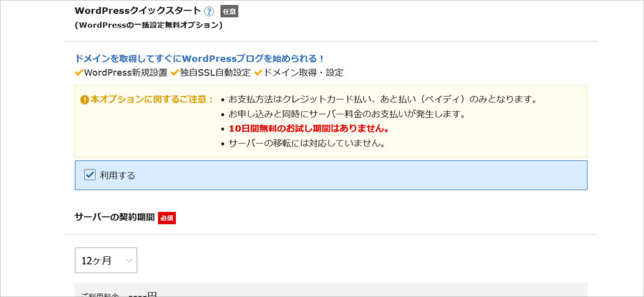Viewport: 644px width, 297px height.
Task: Click the WordPress新規設置 text
Action: click(125, 73)
